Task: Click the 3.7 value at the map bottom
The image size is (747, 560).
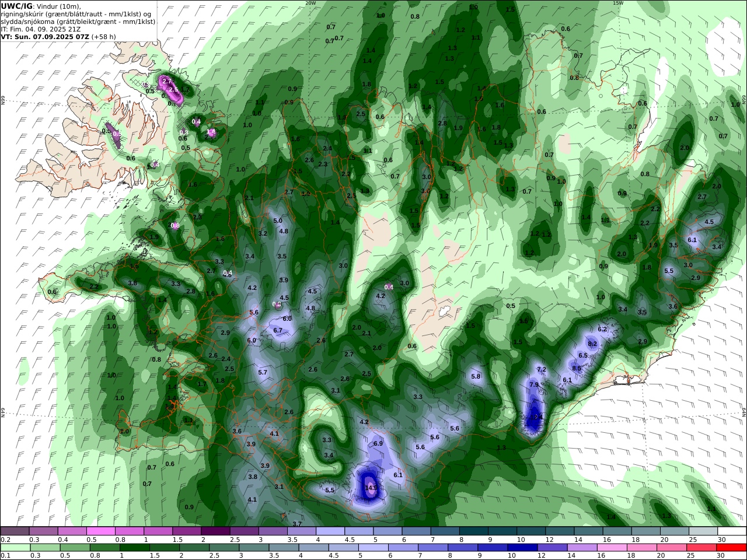Action: (x=297, y=524)
